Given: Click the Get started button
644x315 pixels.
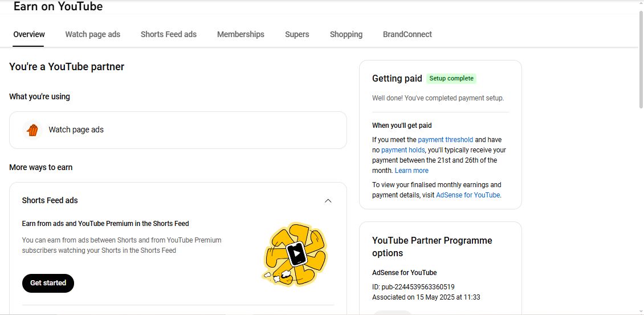Looking at the screenshot, I should click(x=48, y=283).
